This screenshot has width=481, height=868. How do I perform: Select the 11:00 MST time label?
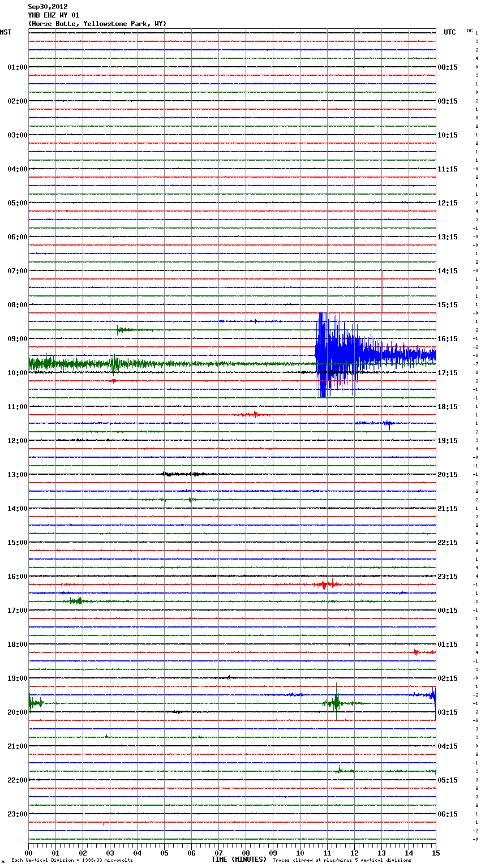click(18, 407)
